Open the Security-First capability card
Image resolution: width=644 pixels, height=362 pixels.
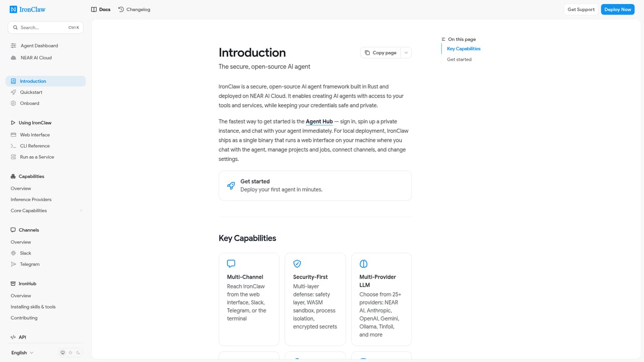[315, 299]
